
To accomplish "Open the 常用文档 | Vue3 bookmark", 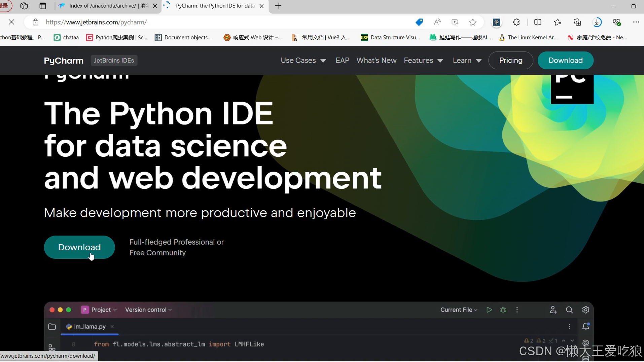I will (x=321, y=37).
